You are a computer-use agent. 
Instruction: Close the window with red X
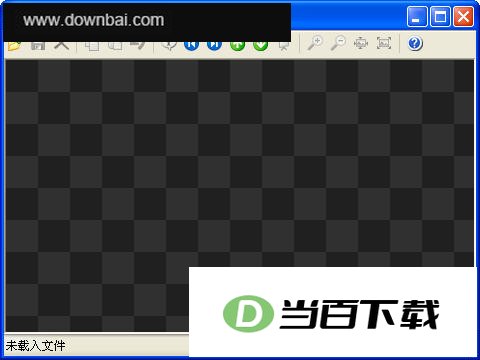[x=463, y=17]
